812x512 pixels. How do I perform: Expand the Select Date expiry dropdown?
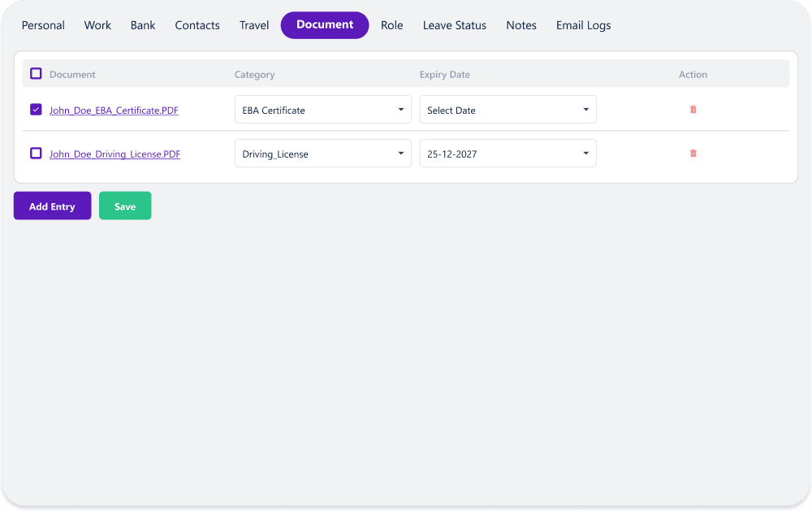click(508, 110)
